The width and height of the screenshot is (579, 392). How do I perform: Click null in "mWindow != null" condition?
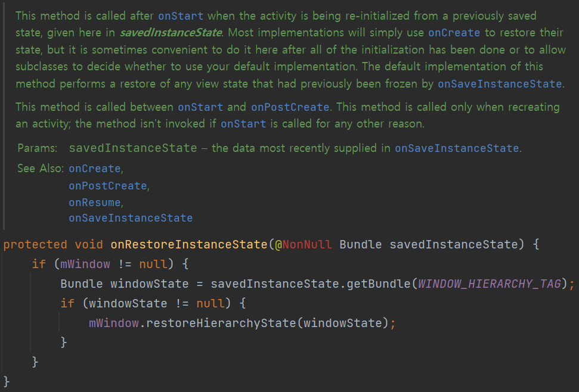point(153,264)
